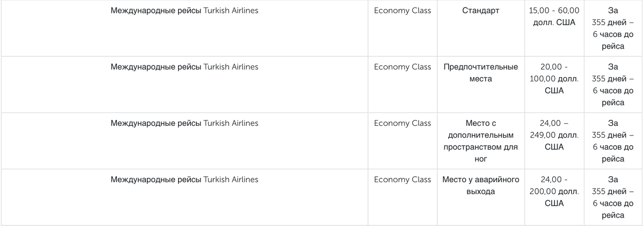Click the purchase period for Предпочтительные места
Viewport: 644px width, 226px height.
coord(613,85)
